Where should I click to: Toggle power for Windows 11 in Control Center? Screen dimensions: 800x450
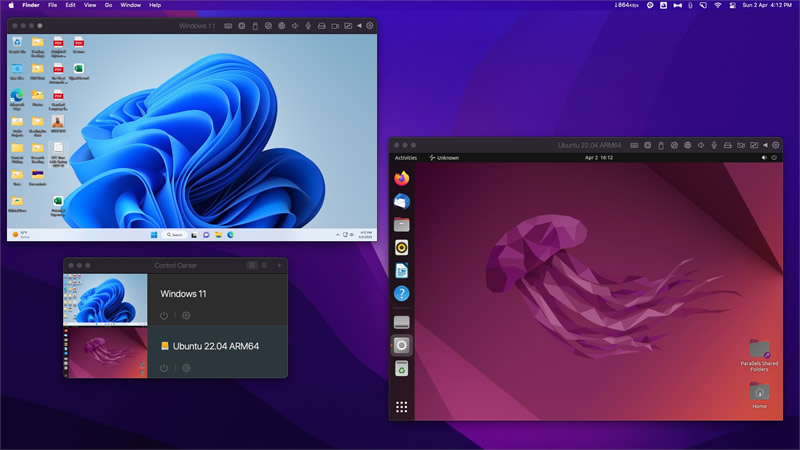click(x=164, y=316)
